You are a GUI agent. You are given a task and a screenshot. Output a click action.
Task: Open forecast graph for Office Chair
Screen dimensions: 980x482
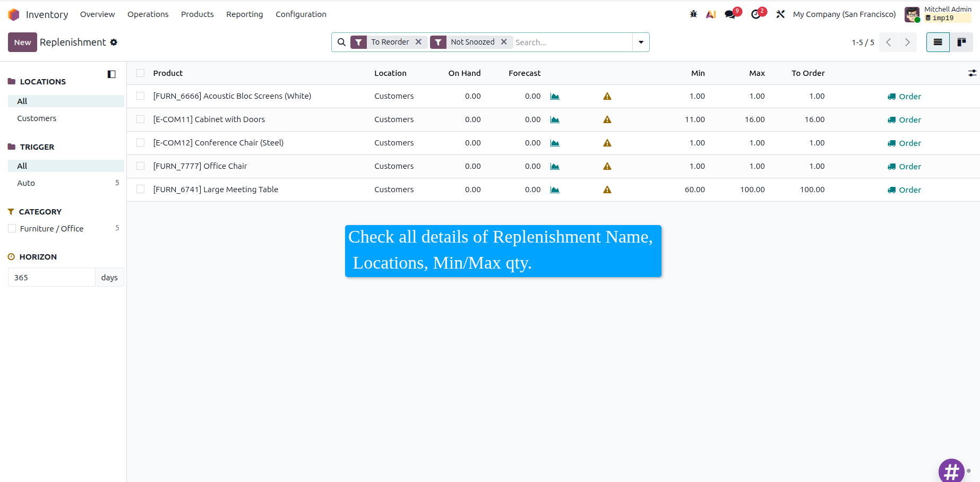click(x=555, y=166)
